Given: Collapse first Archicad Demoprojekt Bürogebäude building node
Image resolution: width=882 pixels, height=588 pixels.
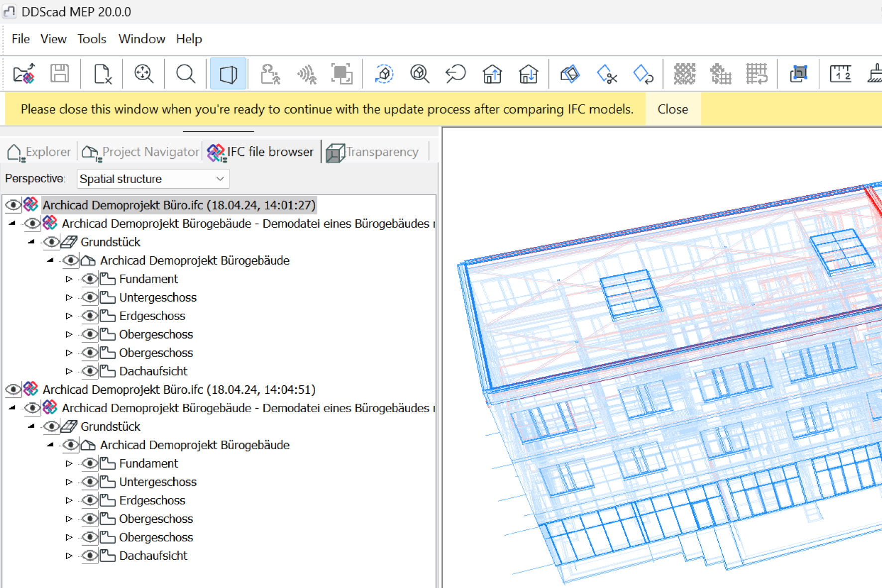Looking at the screenshot, I should click(50, 260).
